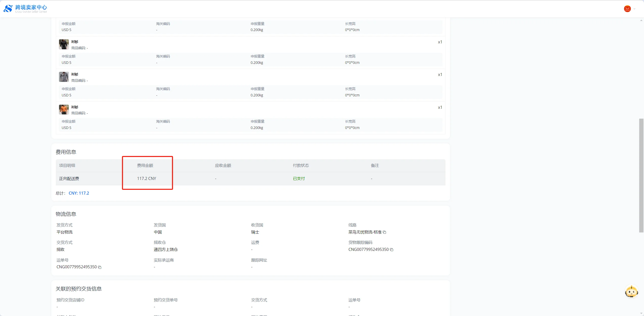This screenshot has width=644, height=316.
Task: Copy the 运单号 waybill number
Action: (100, 267)
